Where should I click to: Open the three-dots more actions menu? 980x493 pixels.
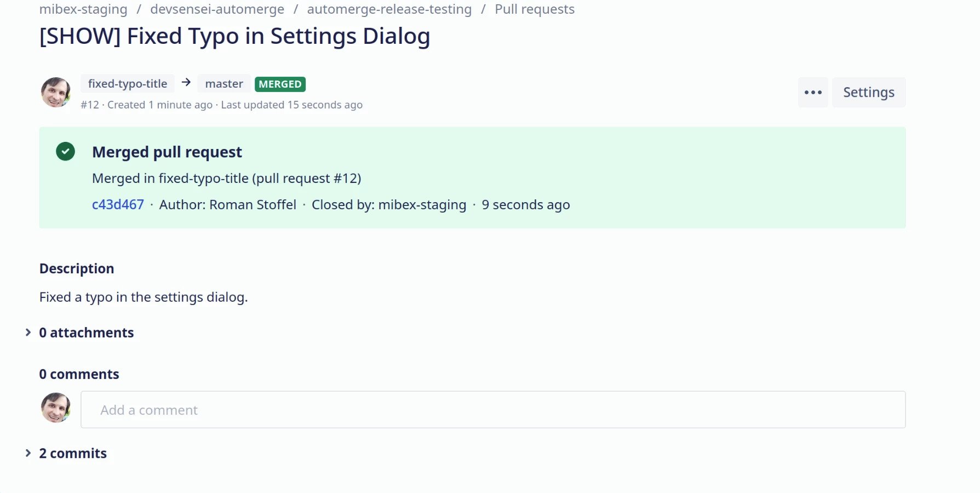coord(813,92)
